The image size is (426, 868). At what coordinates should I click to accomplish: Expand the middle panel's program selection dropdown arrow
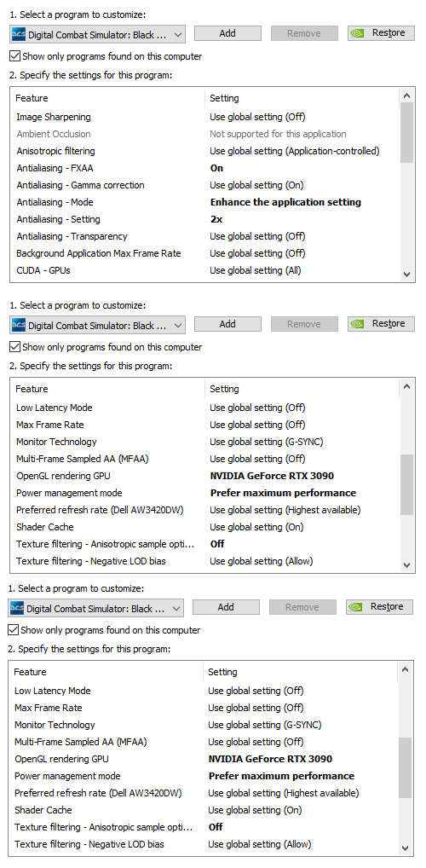(x=177, y=326)
